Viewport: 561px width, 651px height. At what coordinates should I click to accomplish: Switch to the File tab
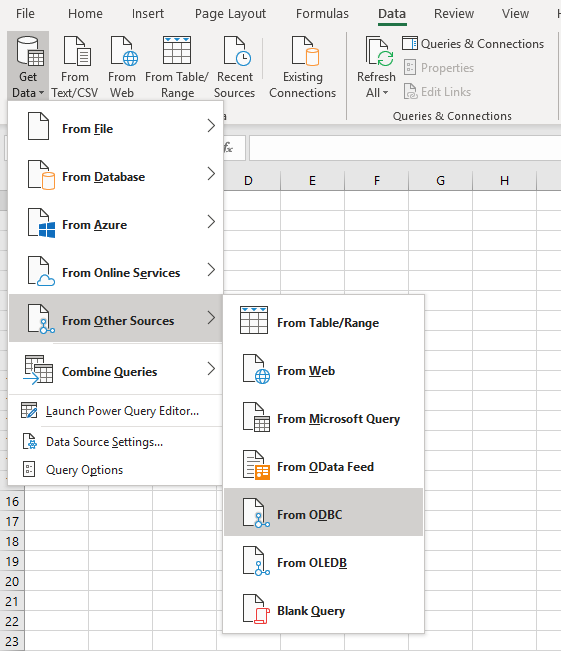25,14
